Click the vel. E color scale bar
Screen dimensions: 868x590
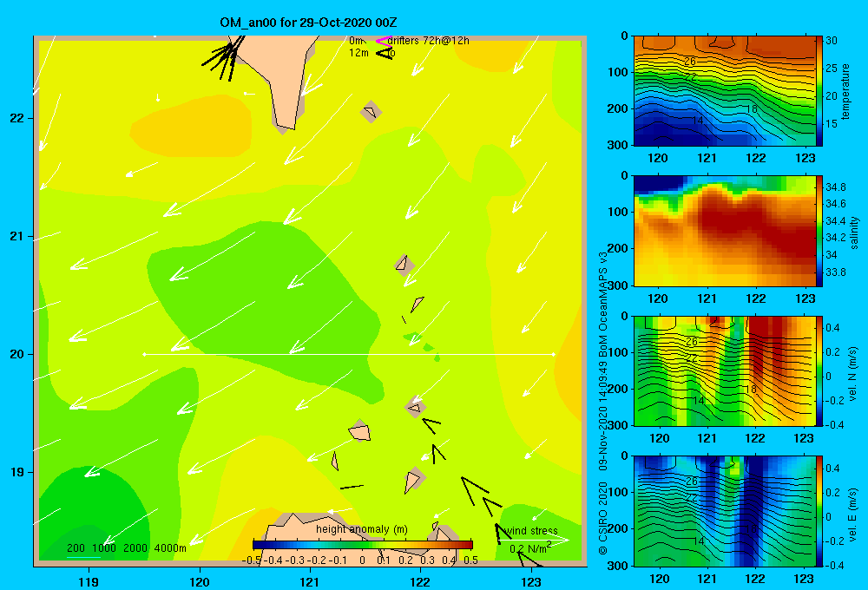click(819, 511)
